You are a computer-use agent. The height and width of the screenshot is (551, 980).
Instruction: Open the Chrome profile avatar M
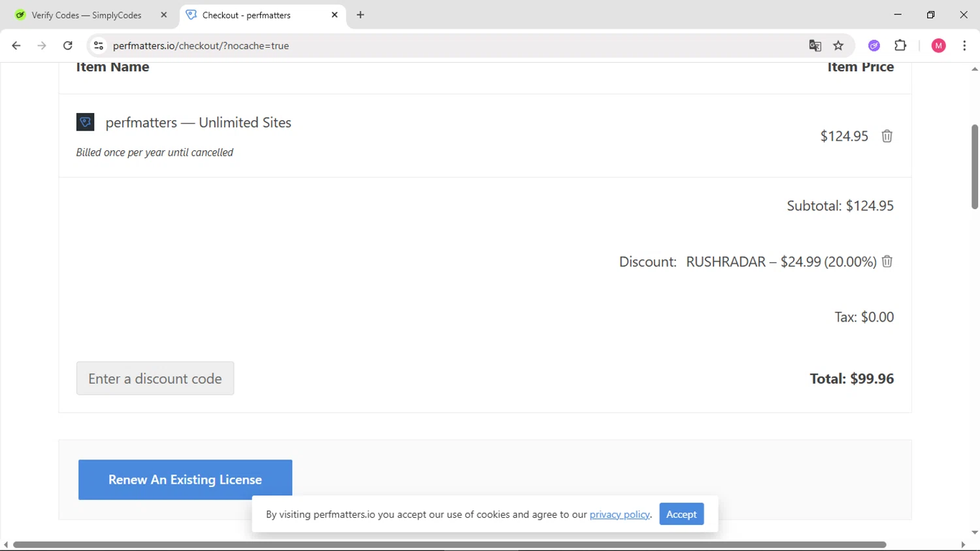tap(939, 46)
